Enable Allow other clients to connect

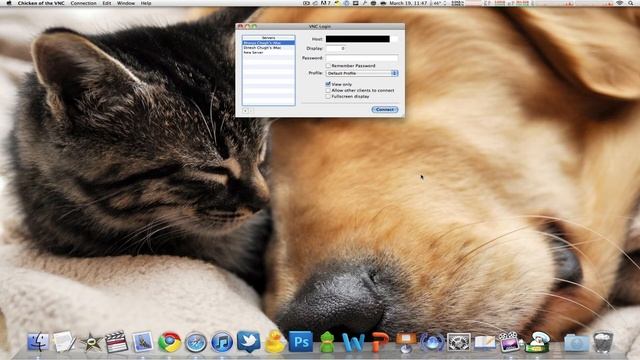(x=328, y=90)
